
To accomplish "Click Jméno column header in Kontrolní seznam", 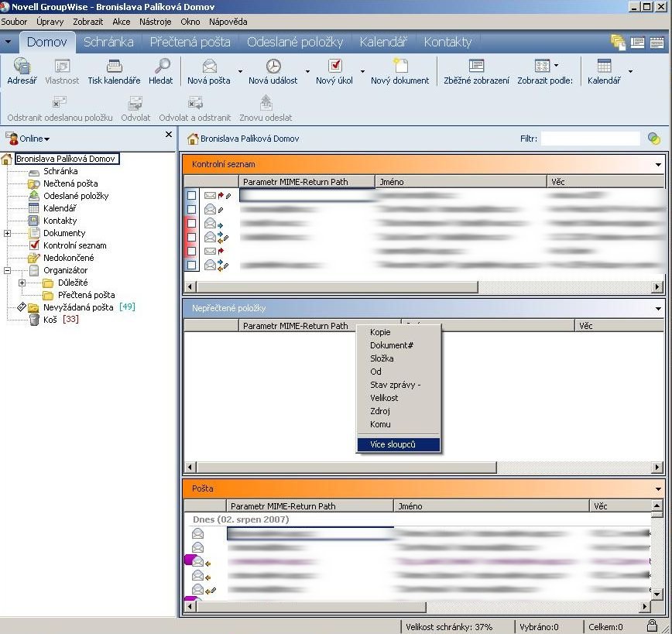I will coord(461,182).
